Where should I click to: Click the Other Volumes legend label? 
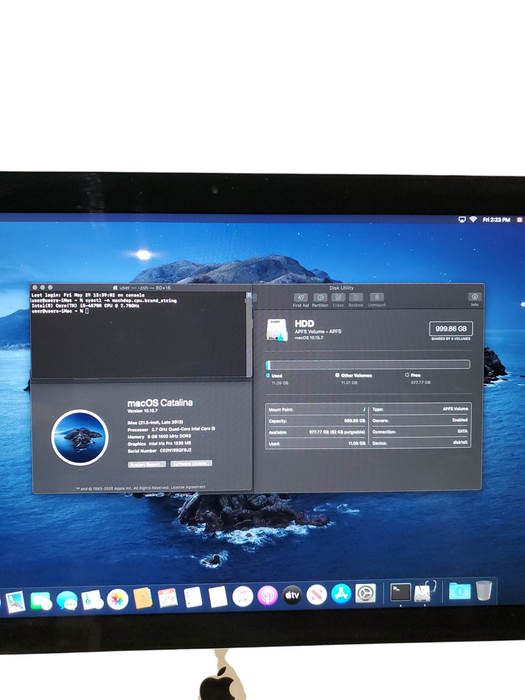tap(356, 375)
